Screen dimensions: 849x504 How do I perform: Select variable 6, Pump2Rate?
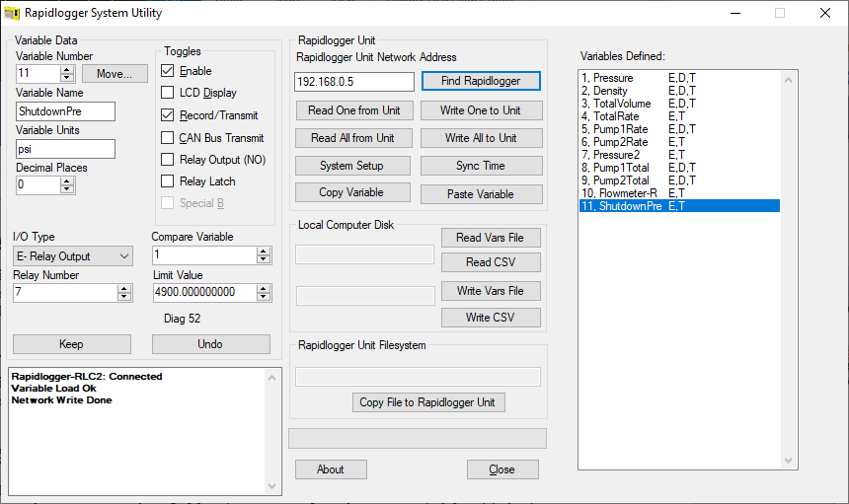679,142
